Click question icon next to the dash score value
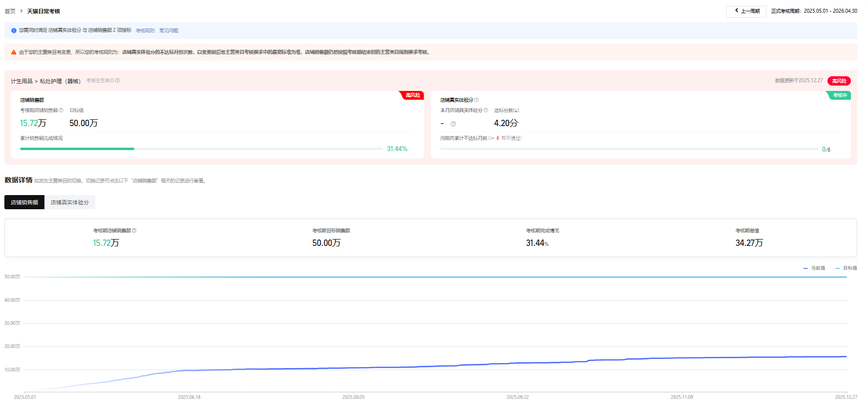The width and height of the screenshot is (868, 418). [x=453, y=124]
